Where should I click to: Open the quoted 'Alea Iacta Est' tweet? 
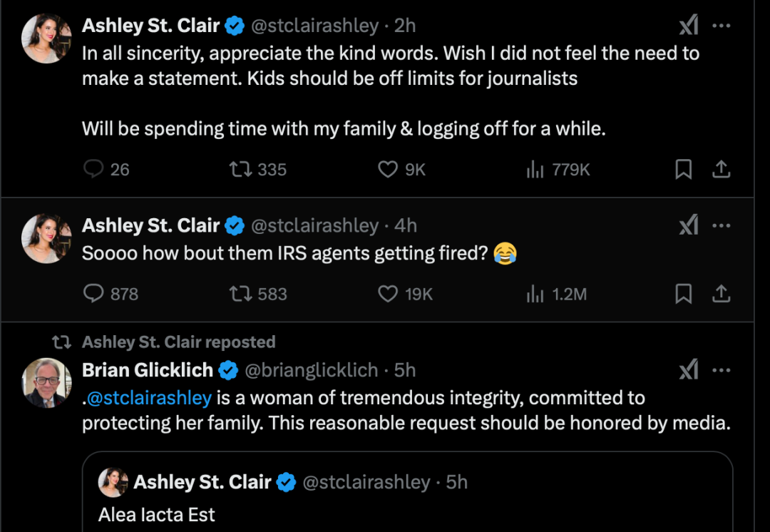[x=408, y=492]
